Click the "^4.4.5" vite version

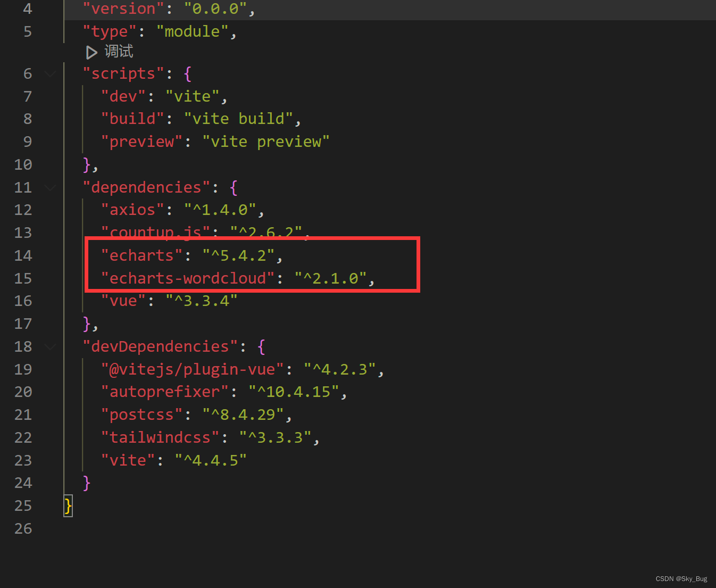tap(211, 460)
